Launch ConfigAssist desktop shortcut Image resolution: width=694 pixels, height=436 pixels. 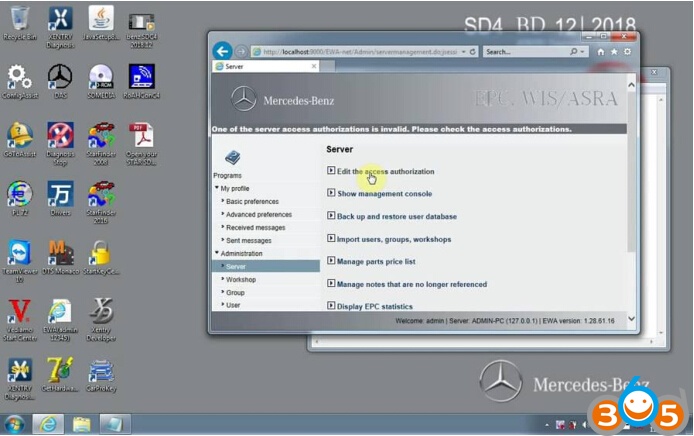click(x=19, y=82)
